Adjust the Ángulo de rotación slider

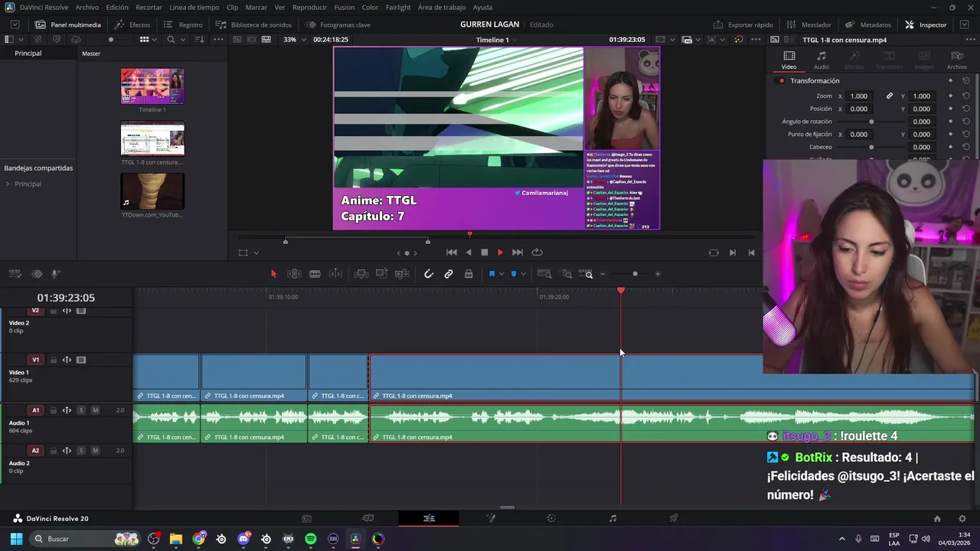[871, 122]
